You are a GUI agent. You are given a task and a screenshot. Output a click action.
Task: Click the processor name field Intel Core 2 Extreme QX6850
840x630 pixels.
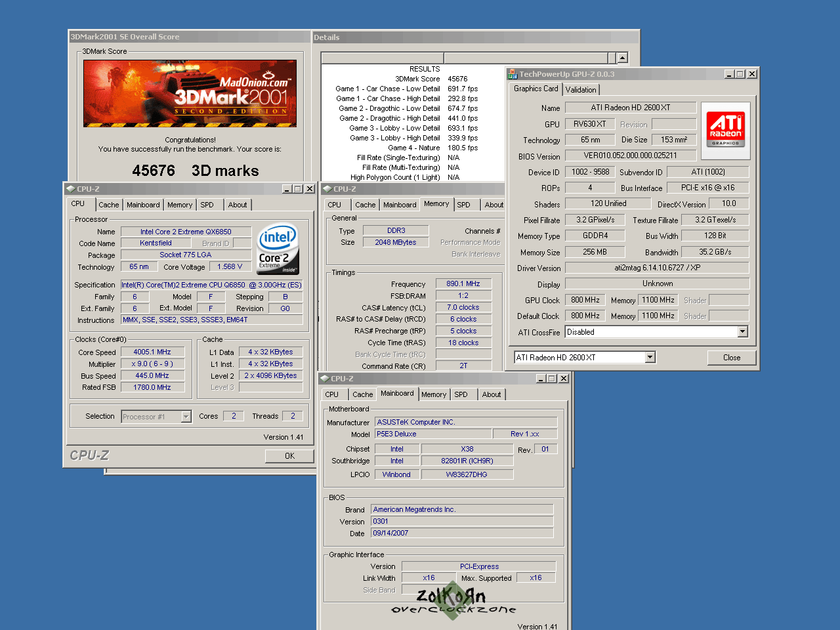tap(186, 232)
